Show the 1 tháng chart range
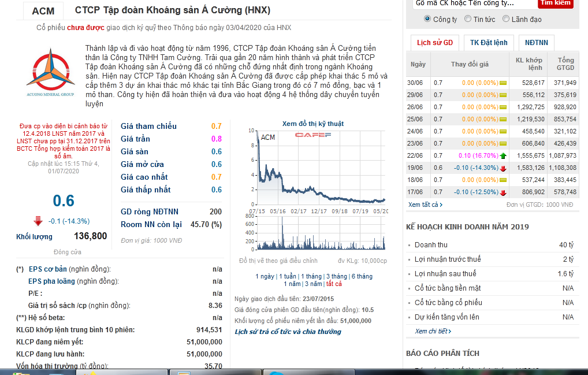Viewport: 588px width, 375px height. coord(311,276)
